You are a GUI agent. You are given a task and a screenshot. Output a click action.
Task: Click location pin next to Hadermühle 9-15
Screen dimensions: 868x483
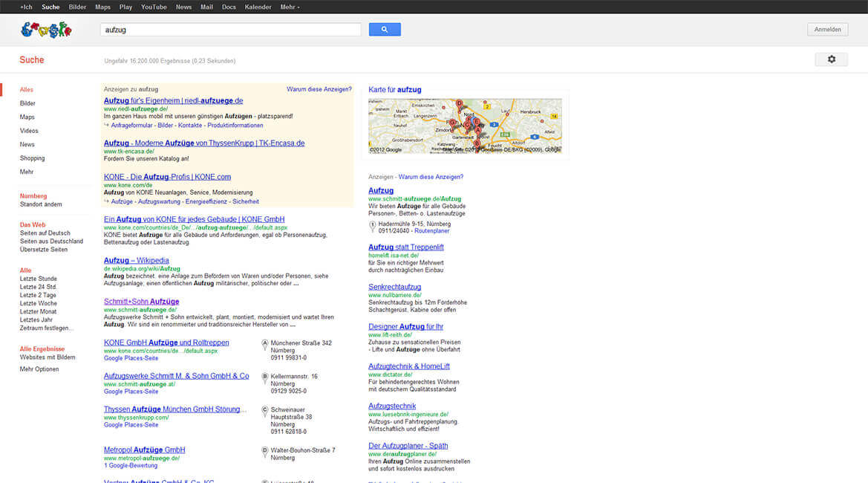(372, 226)
